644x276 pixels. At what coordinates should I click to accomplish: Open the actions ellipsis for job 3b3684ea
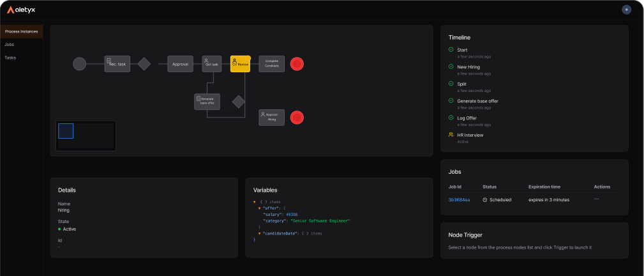tap(596, 199)
